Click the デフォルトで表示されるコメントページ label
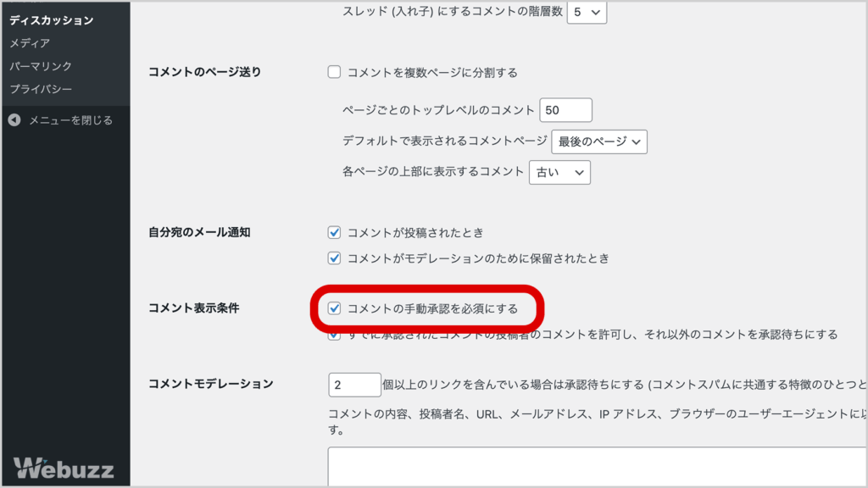This screenshot has height=488, width=868. pyautogui.click(x=444, y=141)
